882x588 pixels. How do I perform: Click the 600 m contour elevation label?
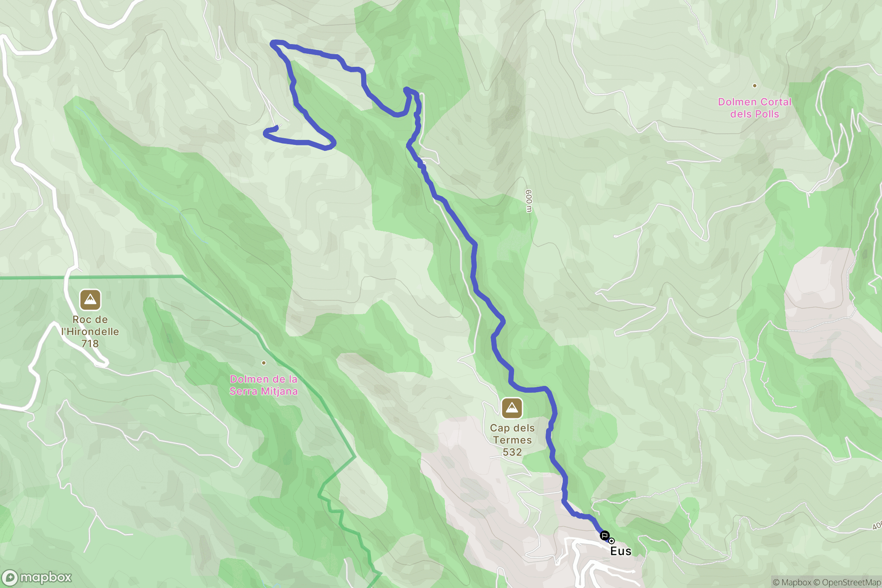coord(529,201)
